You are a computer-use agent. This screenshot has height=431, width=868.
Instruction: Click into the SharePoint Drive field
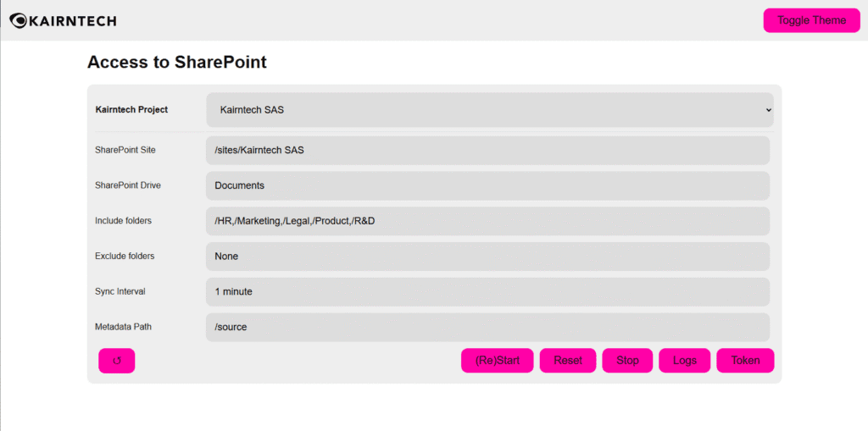tap(487, 186)
